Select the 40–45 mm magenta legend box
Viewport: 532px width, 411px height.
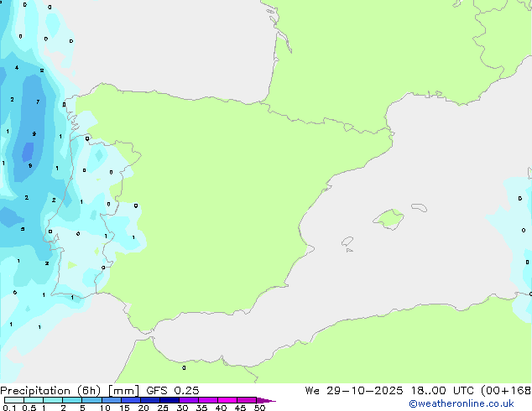click(x=227, y=400)
